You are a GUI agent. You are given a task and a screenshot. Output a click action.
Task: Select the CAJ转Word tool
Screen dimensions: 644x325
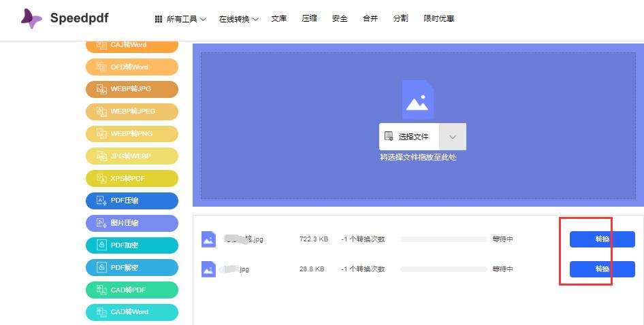pos(132,46)
